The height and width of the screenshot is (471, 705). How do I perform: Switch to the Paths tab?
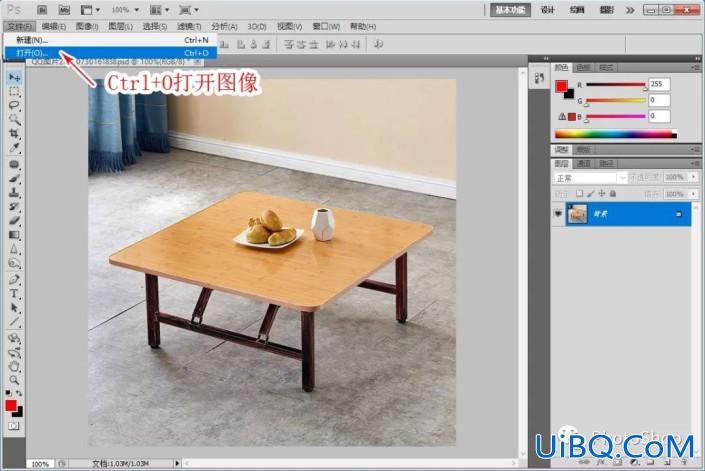click(606, 164)
